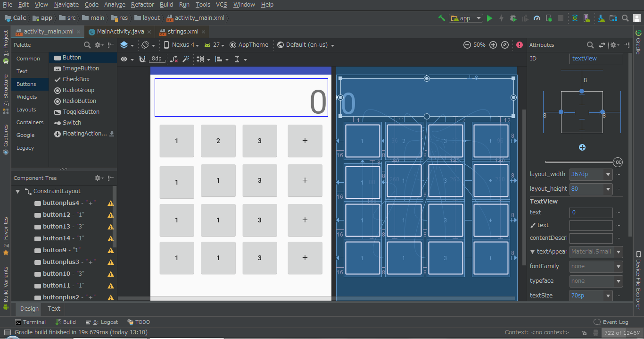This screenshot has height=339, width=644.
Task: Click the Make Project hammer icon
Action: tap(442, 18)
